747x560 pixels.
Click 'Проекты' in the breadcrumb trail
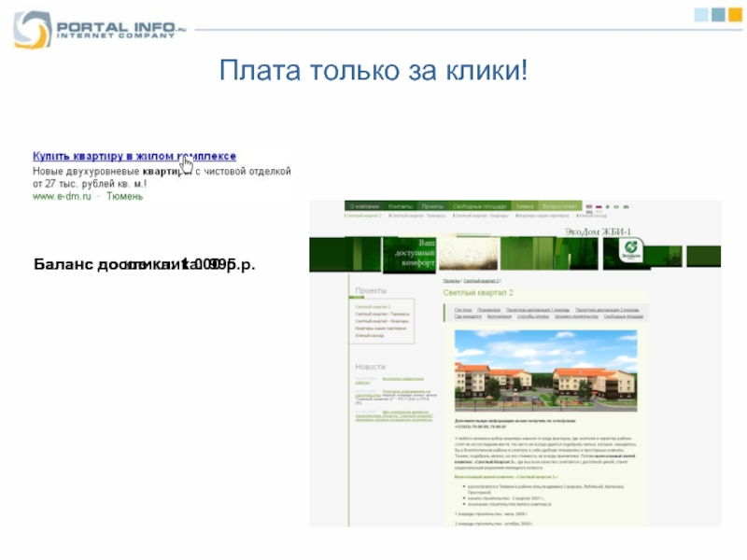tap(451, 281)
